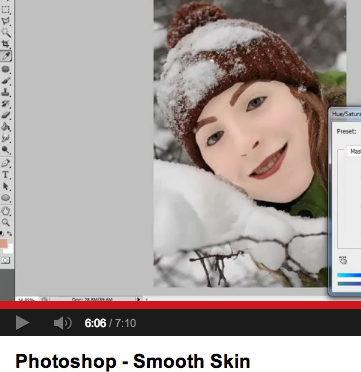The width and height of the screenshot is (361, 372).
Task: Swap foreground and background colors
Action: coord(10,233)
